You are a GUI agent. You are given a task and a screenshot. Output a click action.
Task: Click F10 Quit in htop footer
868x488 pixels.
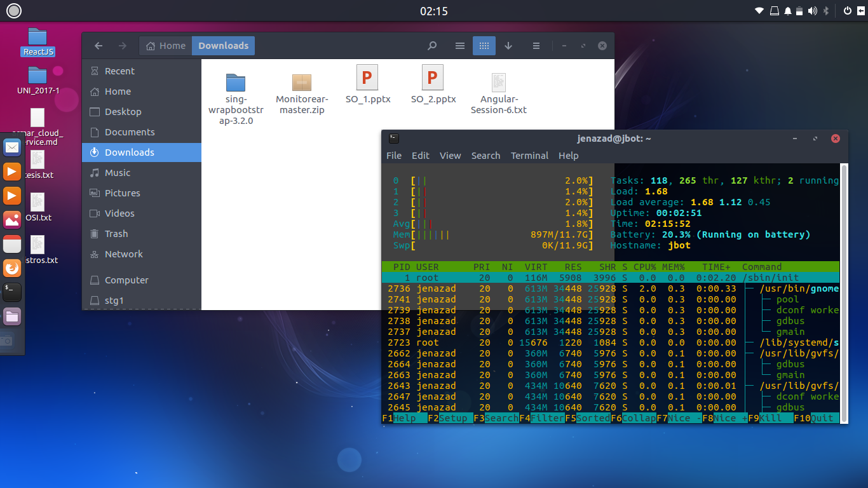coord(817,418)
